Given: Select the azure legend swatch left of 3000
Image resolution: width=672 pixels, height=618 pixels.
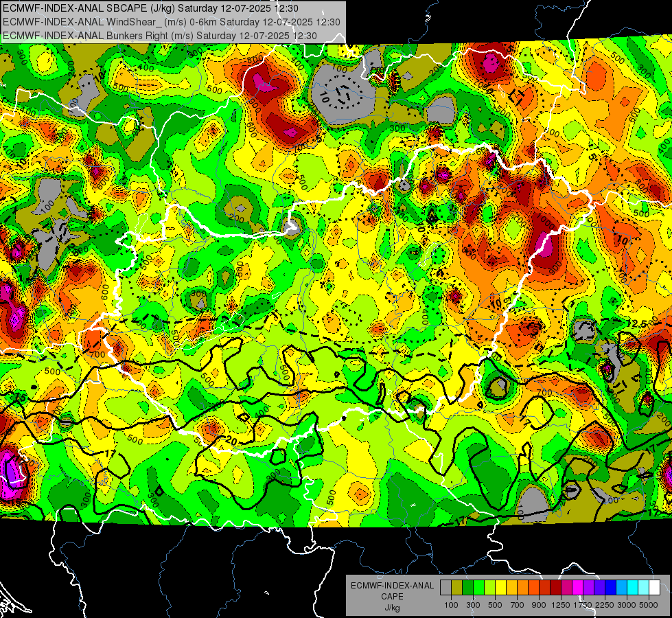Looking at the screenshot, I should coord(621,588).
